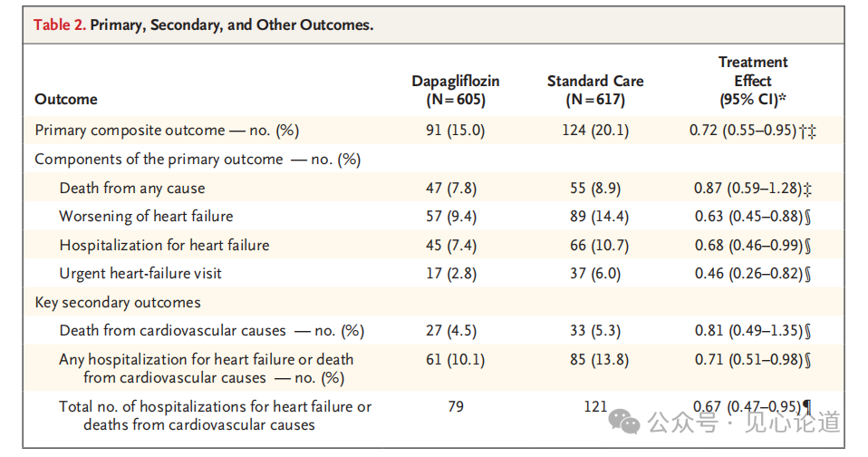The image size is (868, 457).
Task: Click the "Treatment Effect (95% CI)" header
Action: point(752,81)
